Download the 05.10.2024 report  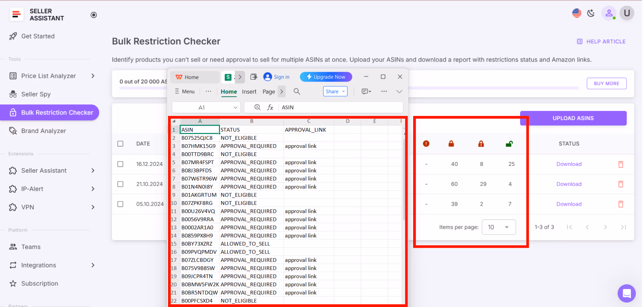(569, 204)
